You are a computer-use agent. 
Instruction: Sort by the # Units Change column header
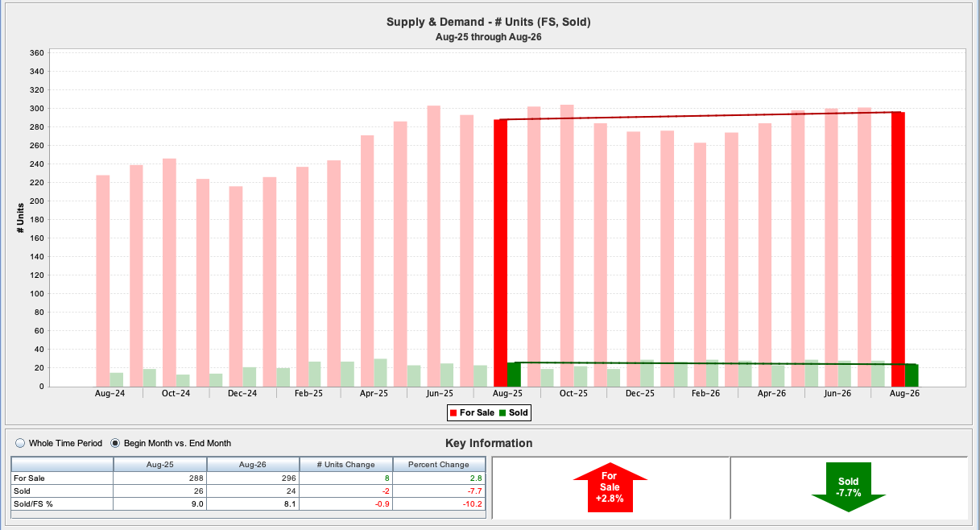tap(346, 465)
